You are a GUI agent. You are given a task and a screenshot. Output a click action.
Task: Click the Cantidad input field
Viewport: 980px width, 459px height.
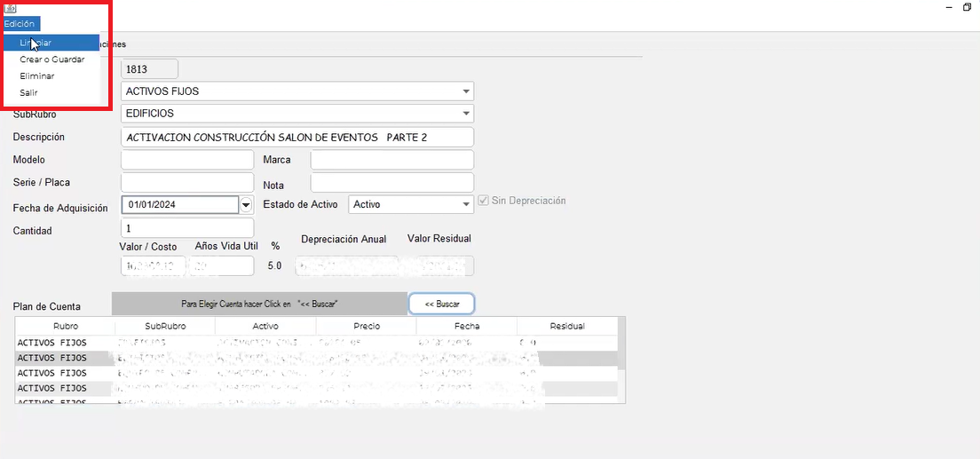[187, 227]
